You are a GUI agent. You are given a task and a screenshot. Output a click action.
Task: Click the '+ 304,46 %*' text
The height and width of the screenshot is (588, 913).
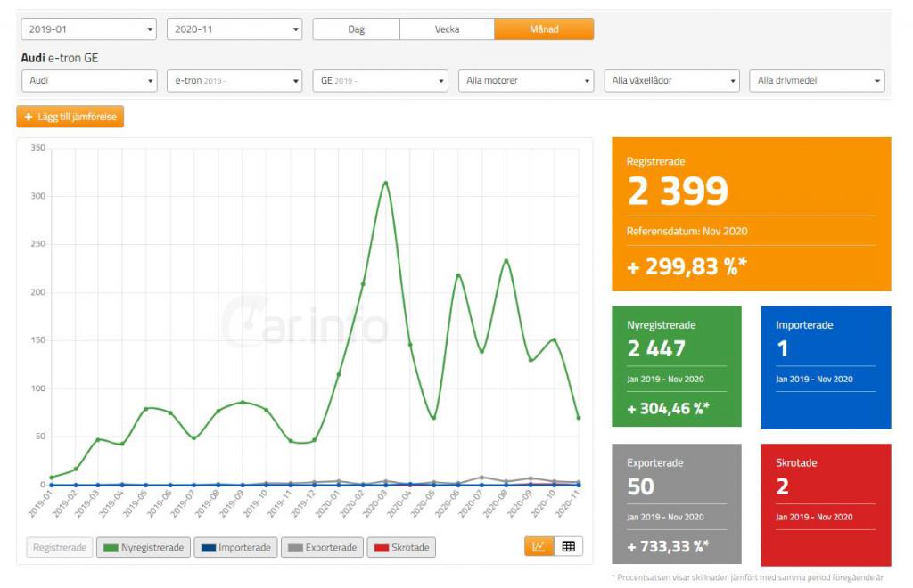tap(669, 409)
